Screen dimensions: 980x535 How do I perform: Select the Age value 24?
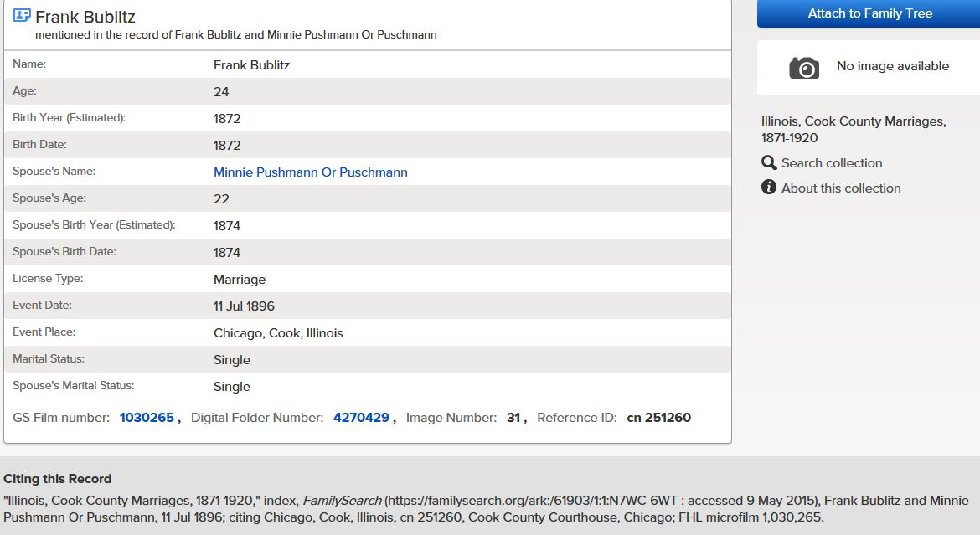pos(221,92)
